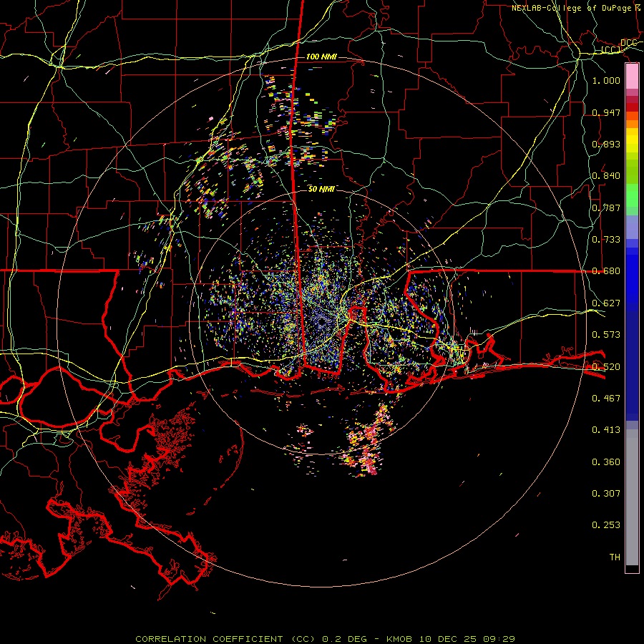Click the DCC label above the scale
The width and height of the screenshot is (644, 644).
click(628, 43)
